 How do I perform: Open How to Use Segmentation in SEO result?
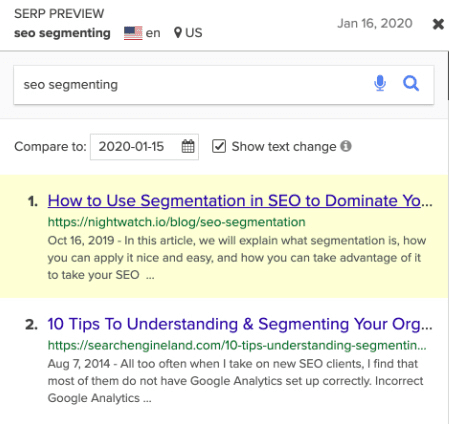[240, 201]
